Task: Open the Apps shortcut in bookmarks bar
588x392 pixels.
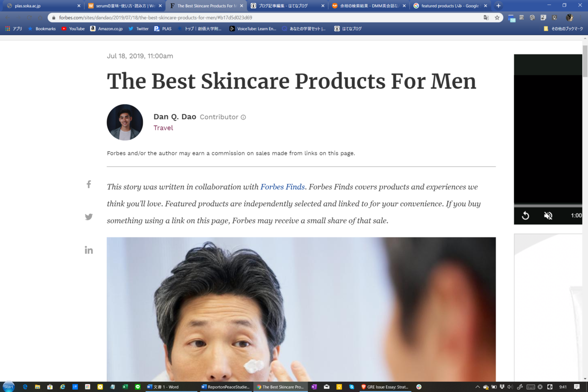Action: (14, 29)
